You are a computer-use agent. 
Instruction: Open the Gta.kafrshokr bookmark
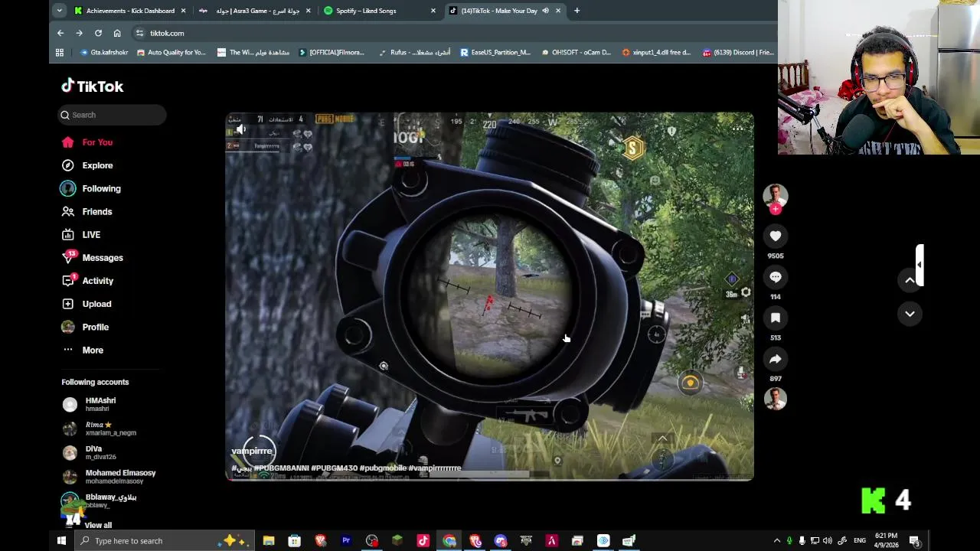(104, 53)
